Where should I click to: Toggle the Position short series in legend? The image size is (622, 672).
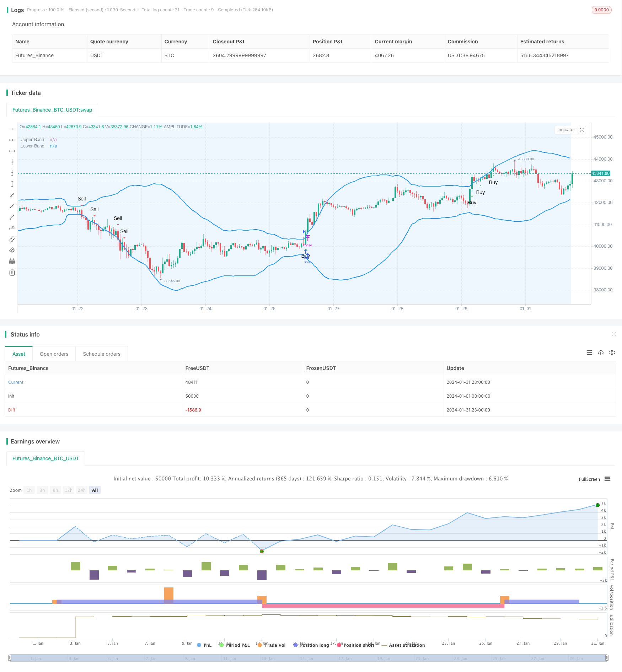coord(355,645)
